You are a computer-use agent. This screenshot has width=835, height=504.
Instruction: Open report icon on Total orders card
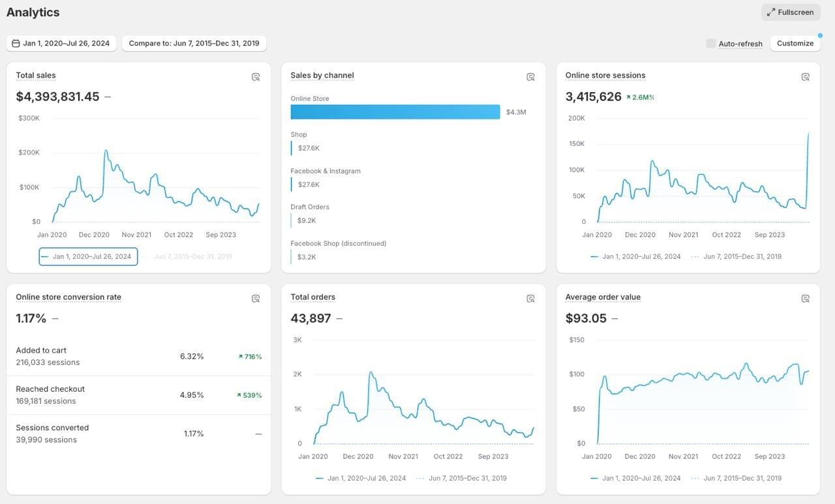pyautogui.click(x=530, y=299)
